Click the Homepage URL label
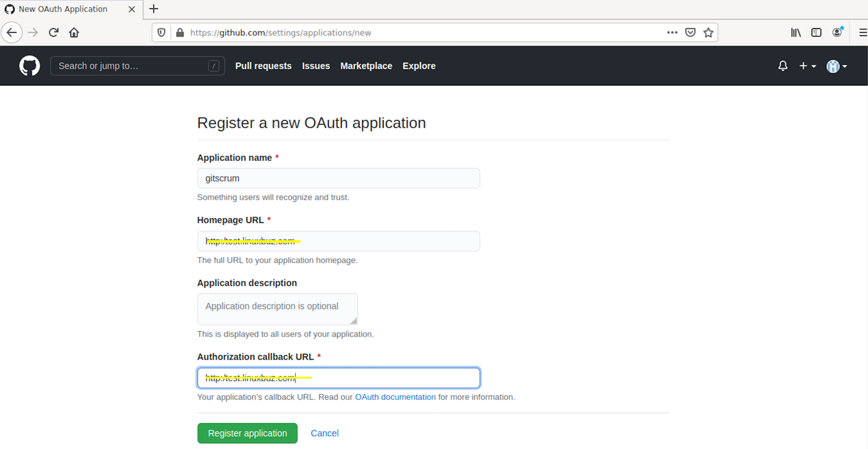Screen dimensions: 868x449 click(230, 220)
